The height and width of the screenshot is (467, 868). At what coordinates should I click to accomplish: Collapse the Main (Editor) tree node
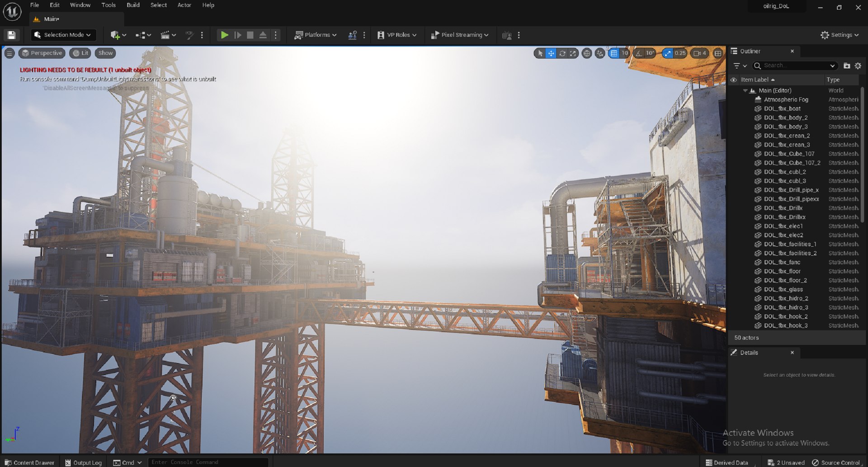[x=745, y=91]
